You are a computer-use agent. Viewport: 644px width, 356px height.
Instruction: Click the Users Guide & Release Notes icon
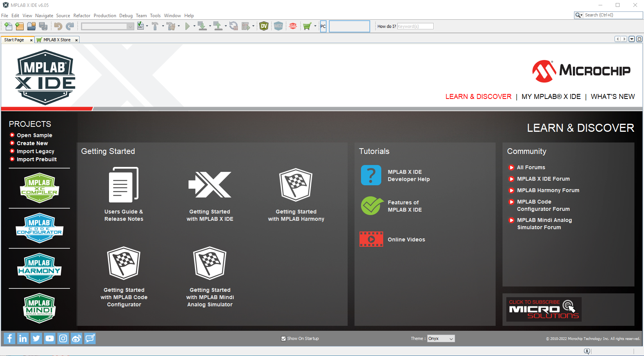[x=124, y=185]
